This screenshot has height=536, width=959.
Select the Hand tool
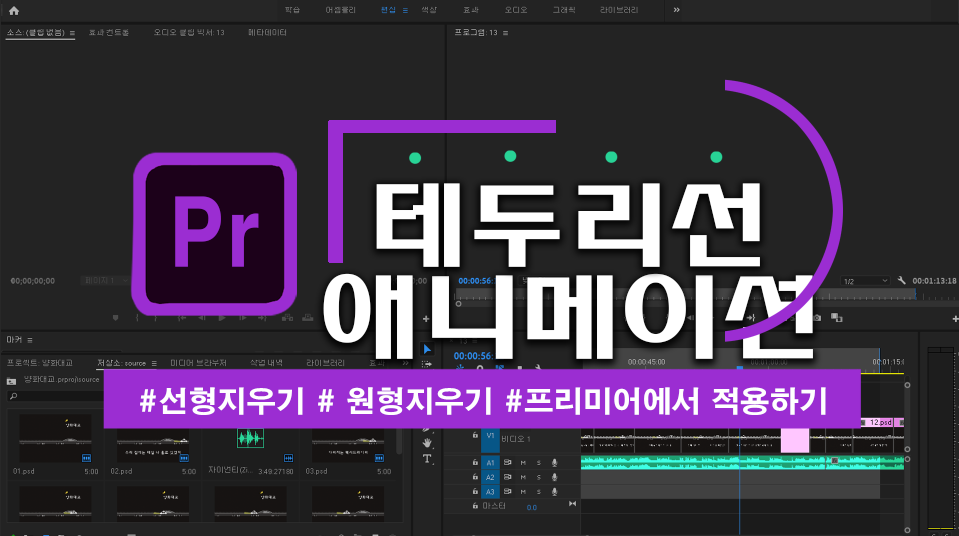tap(427, 442)
